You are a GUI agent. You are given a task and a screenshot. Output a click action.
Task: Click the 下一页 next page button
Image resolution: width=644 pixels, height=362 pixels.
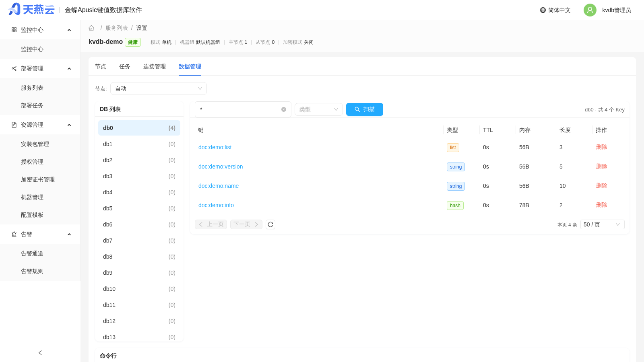(246, 224)
